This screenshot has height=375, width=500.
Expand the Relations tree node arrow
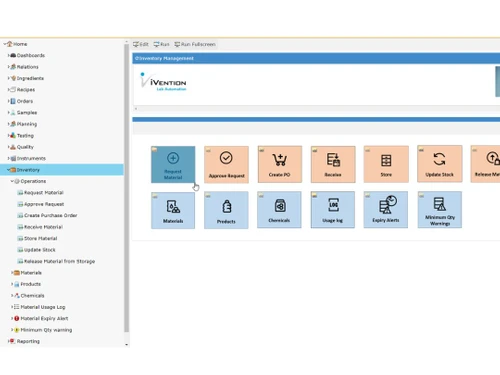click(8, 67)
